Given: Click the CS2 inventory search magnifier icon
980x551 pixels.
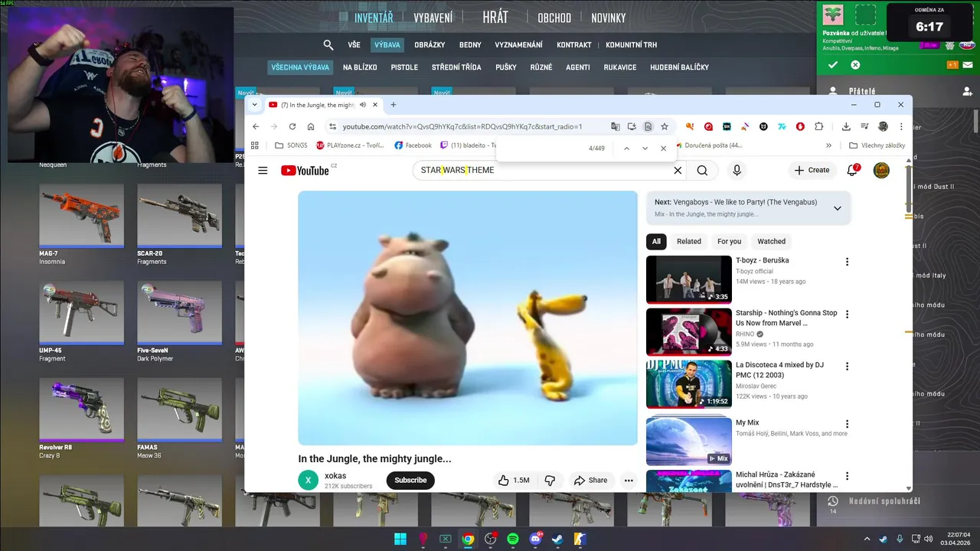Looking at the screenshot, I should (328, 45).
